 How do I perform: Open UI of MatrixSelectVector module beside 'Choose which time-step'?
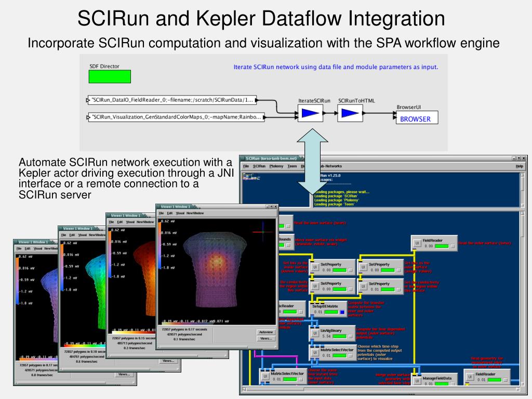pos(315,353)
